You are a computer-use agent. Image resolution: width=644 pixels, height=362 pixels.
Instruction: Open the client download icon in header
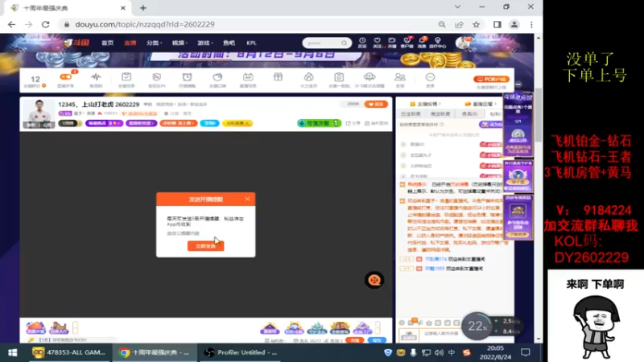pos(407,43)
